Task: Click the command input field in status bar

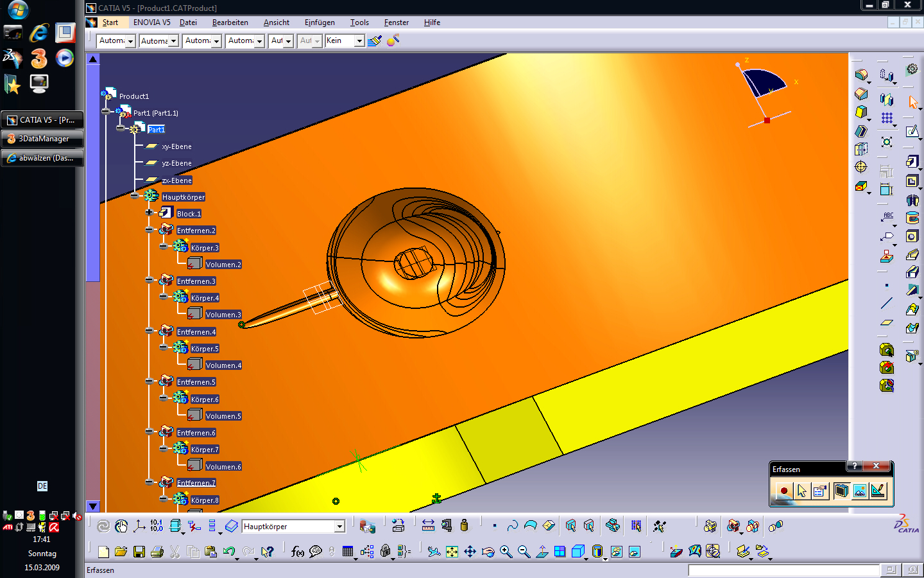Action: [783, 570]
